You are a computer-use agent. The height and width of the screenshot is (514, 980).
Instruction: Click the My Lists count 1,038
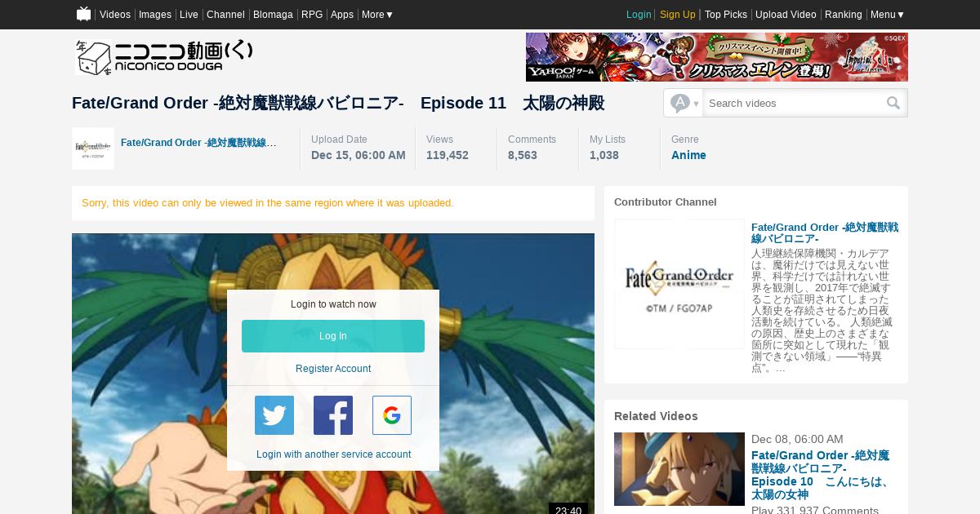[x=604, y=155]
